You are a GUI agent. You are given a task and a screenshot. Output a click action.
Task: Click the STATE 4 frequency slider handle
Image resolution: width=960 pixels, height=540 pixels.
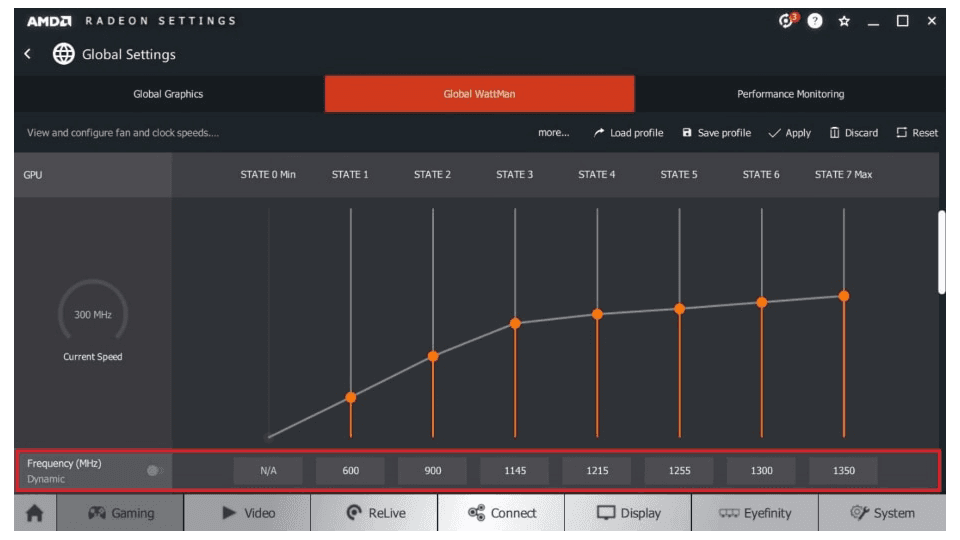pos(597,314)
